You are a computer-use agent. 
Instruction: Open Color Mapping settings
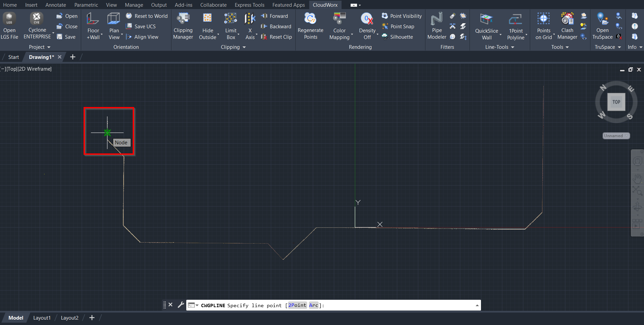339,19
